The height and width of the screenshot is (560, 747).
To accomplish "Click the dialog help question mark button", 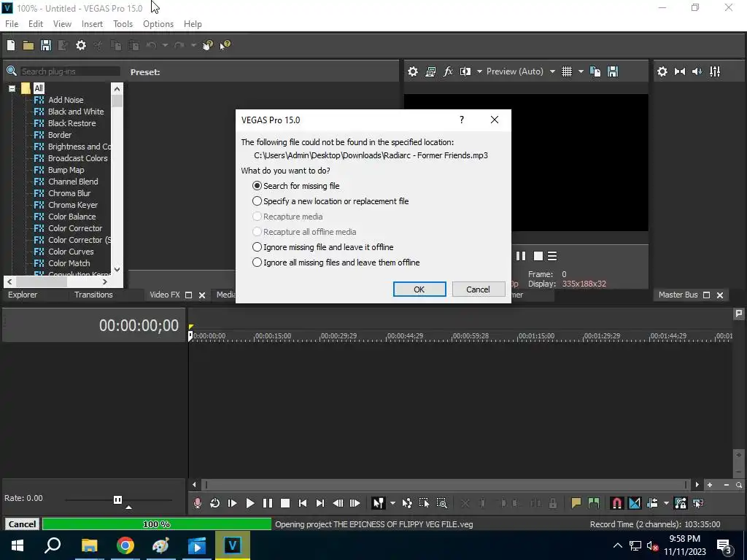I will tap(461, 120).
